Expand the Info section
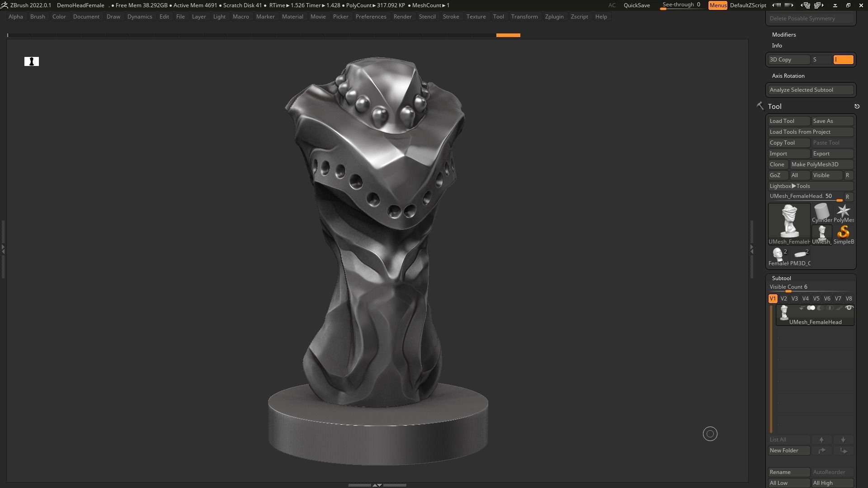The image size is (868, 488). (777, 46)
